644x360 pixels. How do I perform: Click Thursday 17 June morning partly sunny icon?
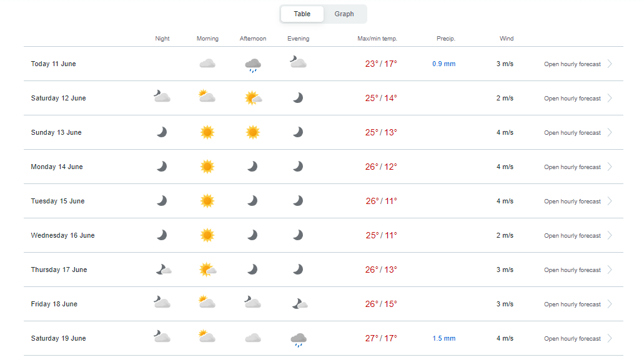[x=208, y=270]
